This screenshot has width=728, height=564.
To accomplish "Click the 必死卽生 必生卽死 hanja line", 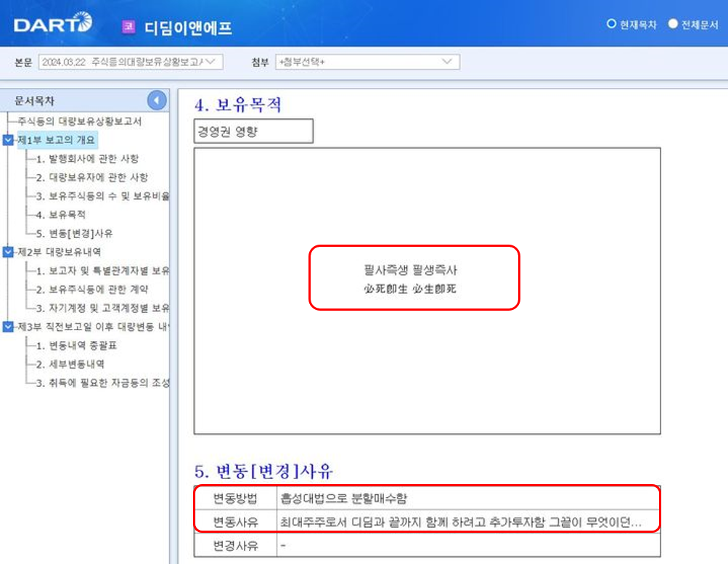I will (410, 289).
